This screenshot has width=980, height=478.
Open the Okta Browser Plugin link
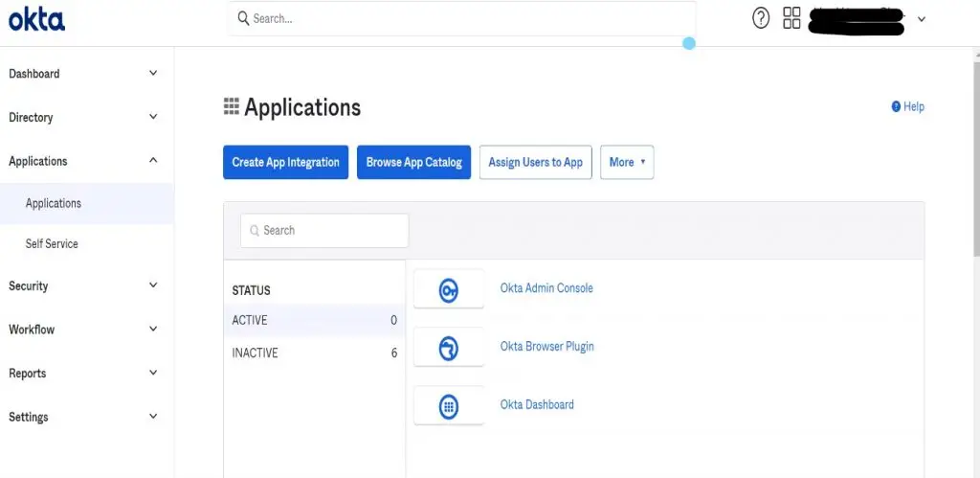click(x=546, y=347)
